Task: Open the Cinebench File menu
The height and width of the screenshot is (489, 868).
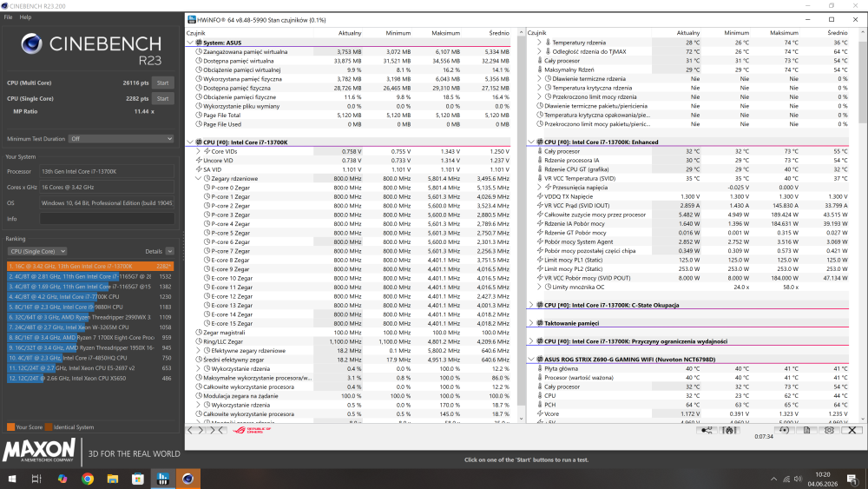Action: point(9,17)
